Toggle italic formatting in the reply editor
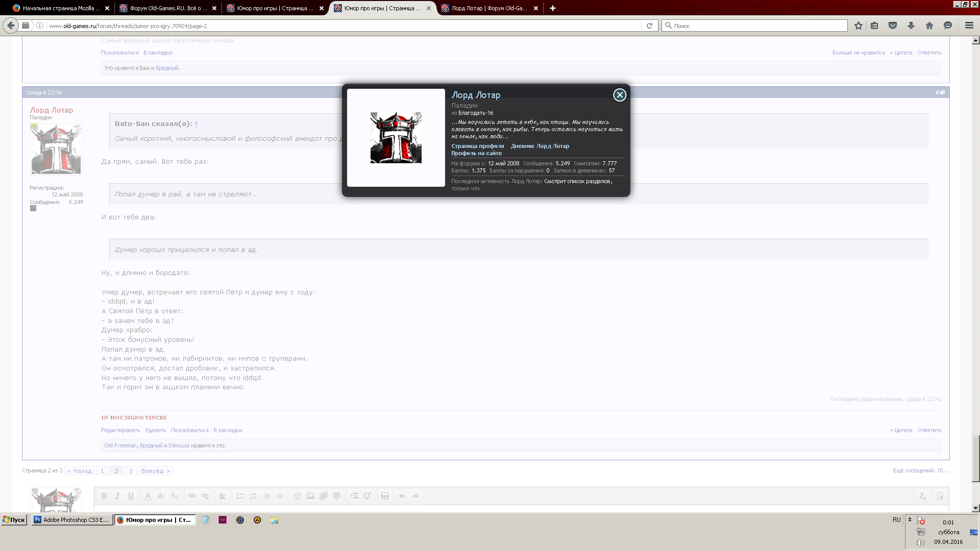Screen dimensions: 980x551 [117, 496]
